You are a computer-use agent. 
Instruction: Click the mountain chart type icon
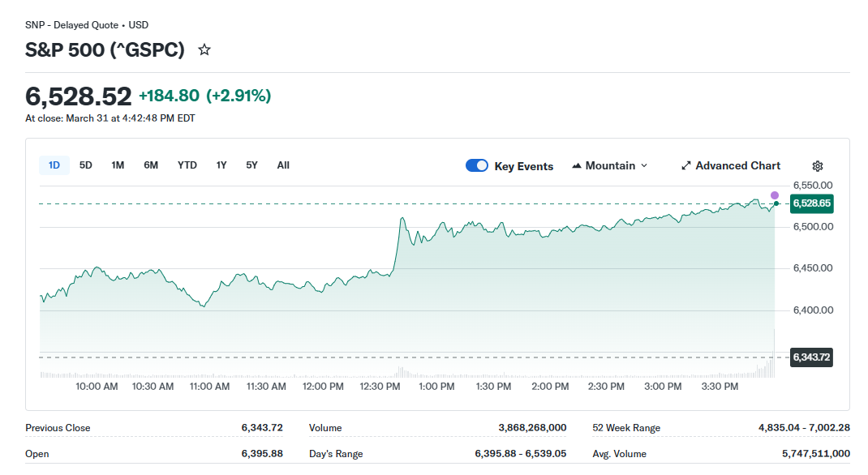click(577, 166)
